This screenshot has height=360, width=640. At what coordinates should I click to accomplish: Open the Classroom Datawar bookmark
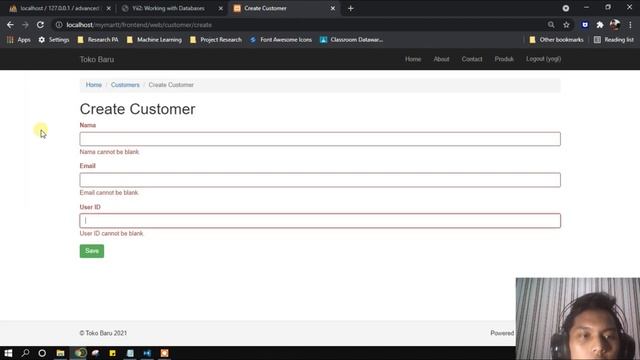[351, 40]
